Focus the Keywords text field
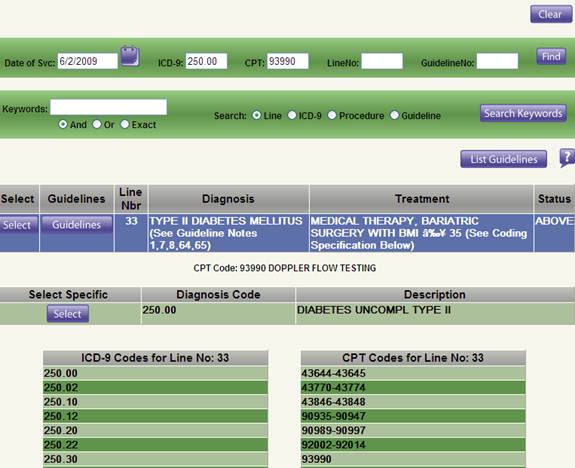The width and height of the screenshot is (575, 468). pos(109,107)
